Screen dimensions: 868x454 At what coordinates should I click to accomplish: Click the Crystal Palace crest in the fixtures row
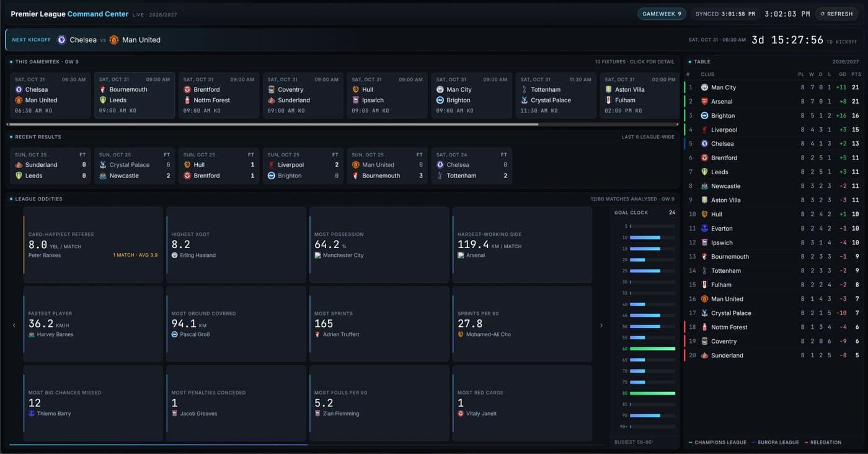point(525,100)
